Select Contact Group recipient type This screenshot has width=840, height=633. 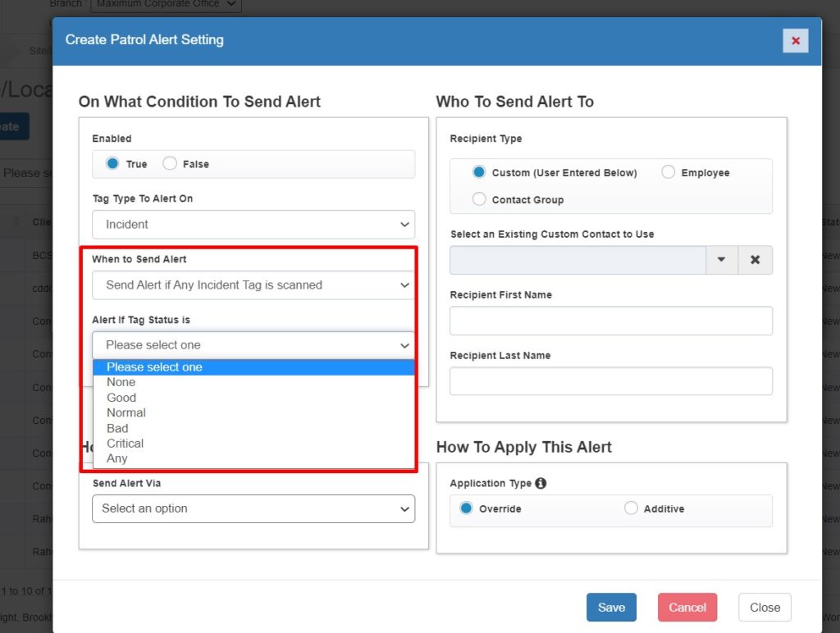479,199
